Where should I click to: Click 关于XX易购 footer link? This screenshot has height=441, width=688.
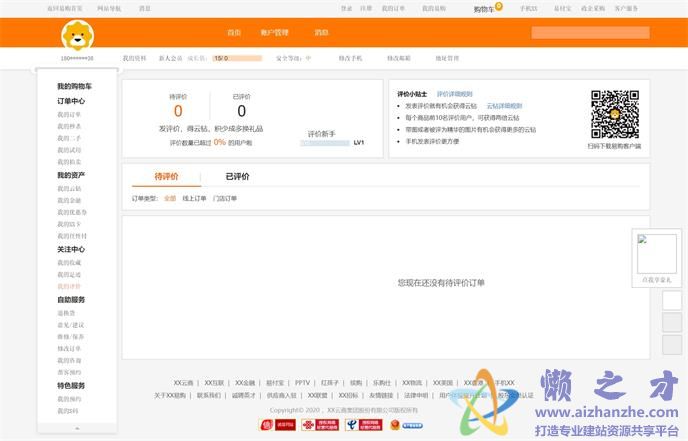(x=170, y=395)
